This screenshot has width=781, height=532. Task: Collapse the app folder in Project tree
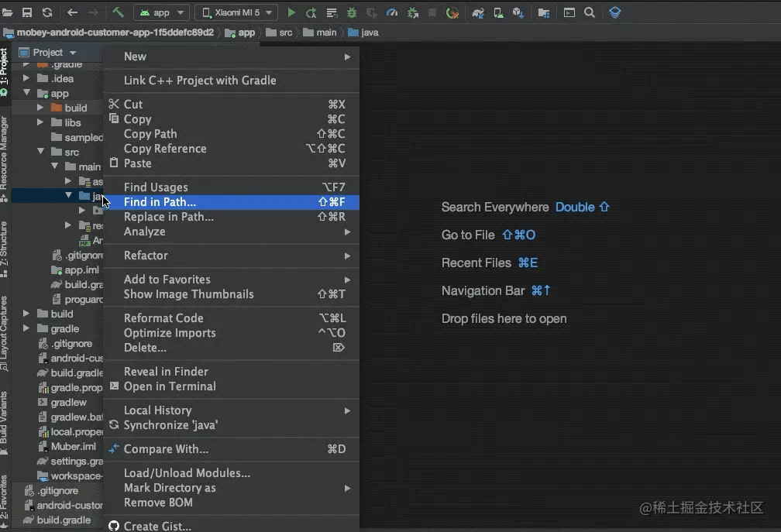pyautogui.click(x=26, y=93)
